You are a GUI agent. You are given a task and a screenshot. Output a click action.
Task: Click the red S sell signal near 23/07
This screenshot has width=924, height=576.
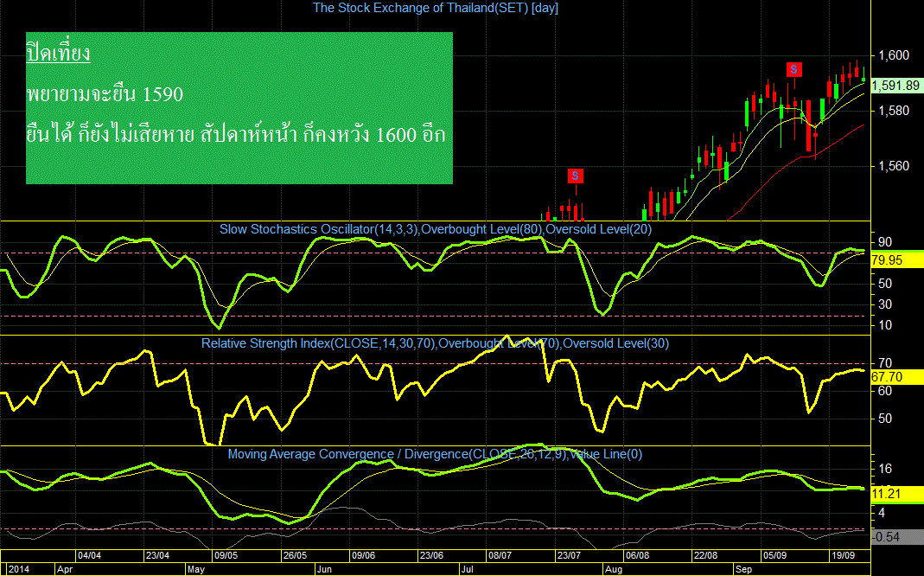tap(575, 176)
